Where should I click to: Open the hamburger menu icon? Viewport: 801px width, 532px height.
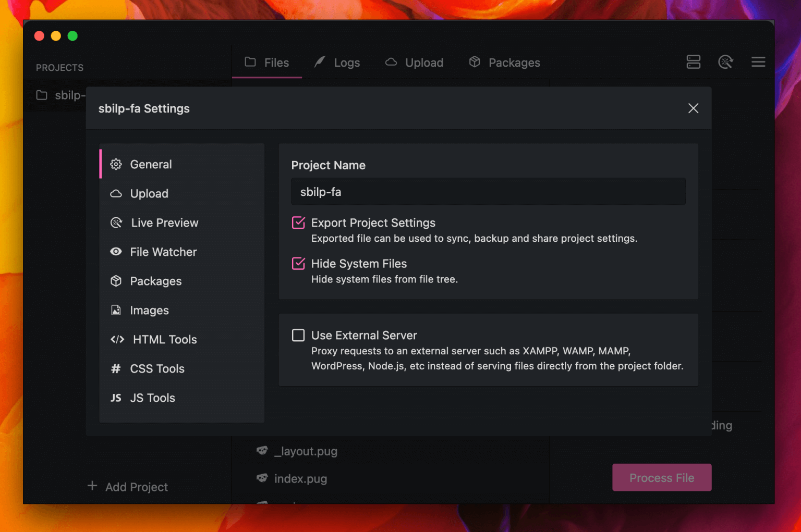tap(758, 62)
